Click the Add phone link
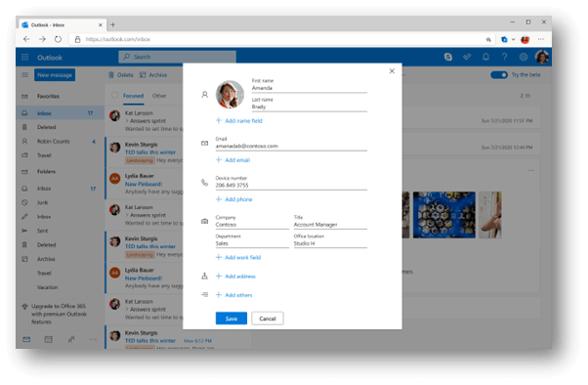 tap(238, 199)
